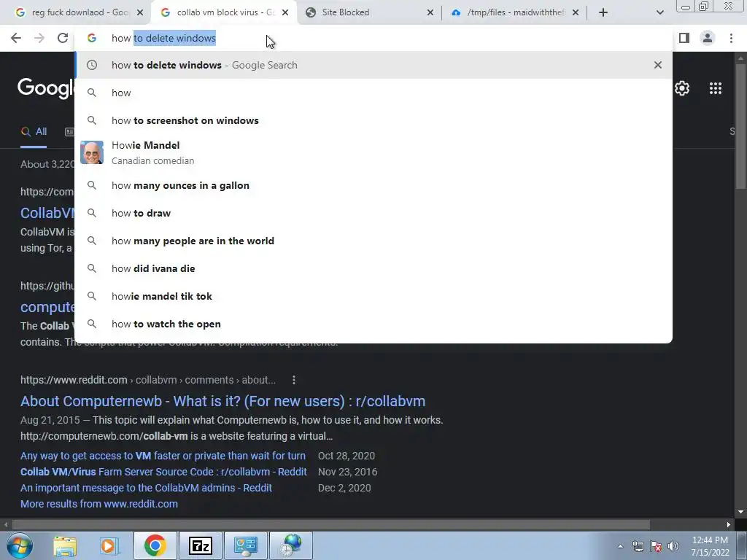Expand the tab search dropdown arrow

click(659, 12)
